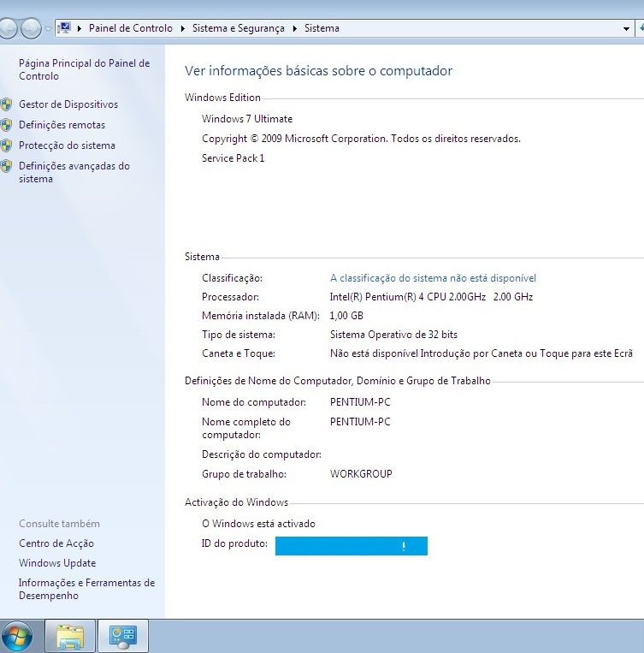Open Página Principal do Painel de Controlo
The width and height of the screenshot is (644, 653).
click(x=84, y=69)
